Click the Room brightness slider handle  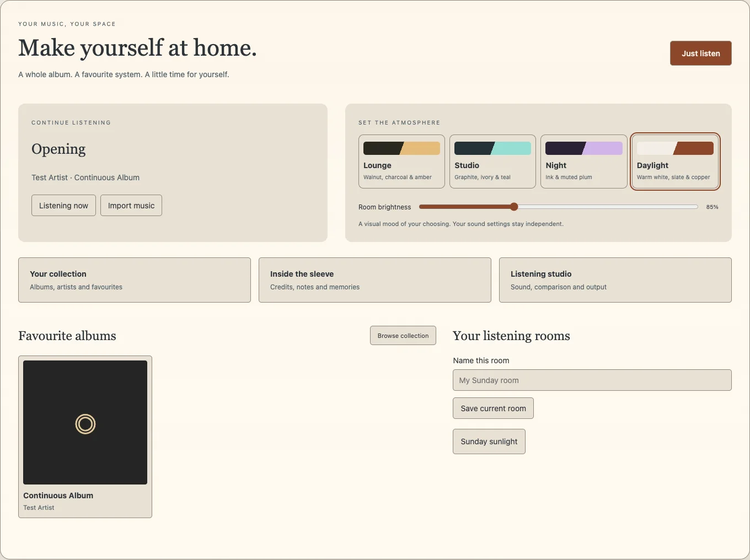(514, 207)
